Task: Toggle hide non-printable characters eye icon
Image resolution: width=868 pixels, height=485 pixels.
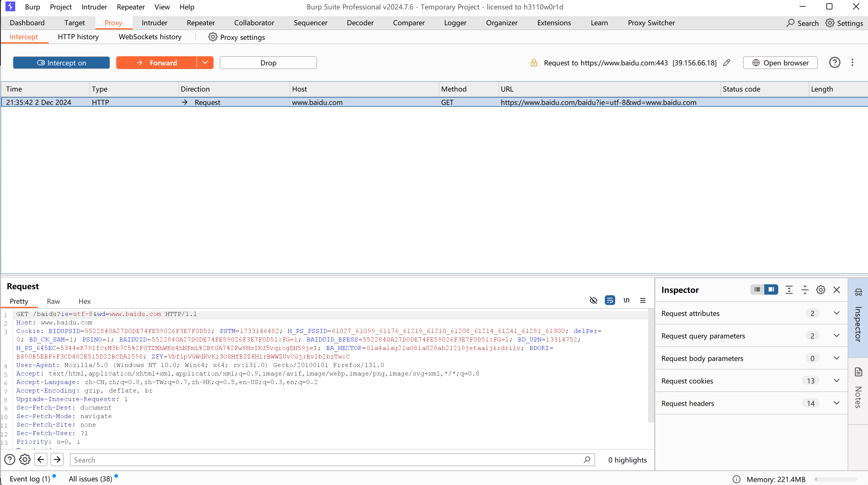Action: [x=593, y=300]
